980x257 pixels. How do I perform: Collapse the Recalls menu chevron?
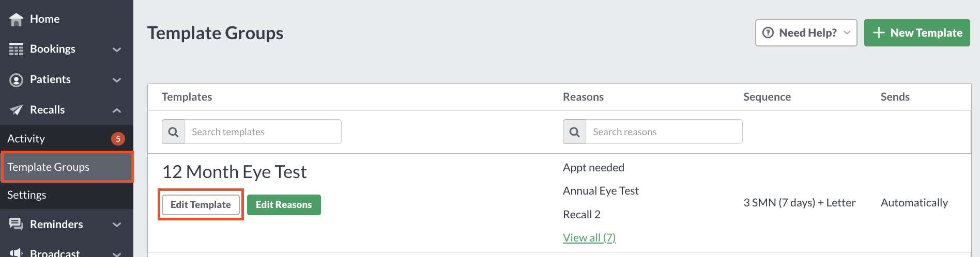117,110
